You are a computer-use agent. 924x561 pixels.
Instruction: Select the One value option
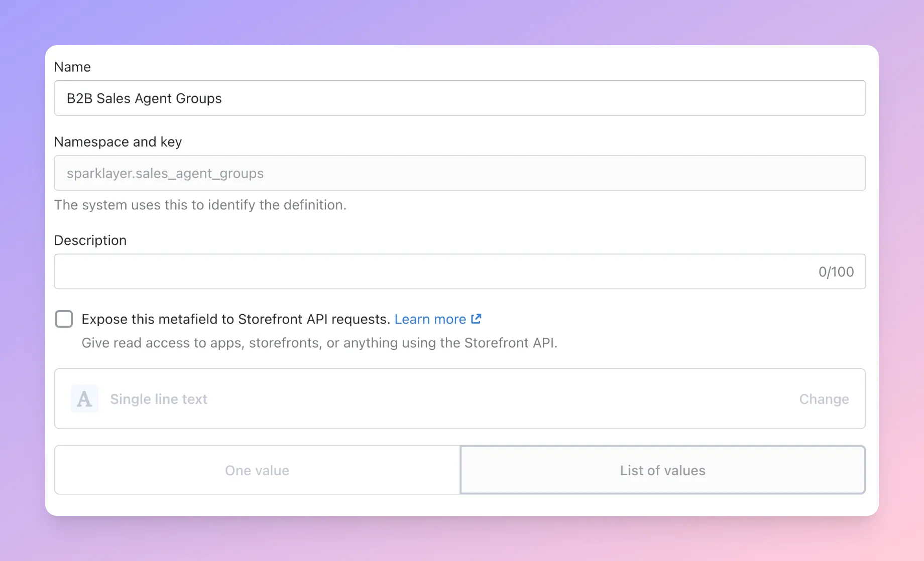click(x=257, y=470)
